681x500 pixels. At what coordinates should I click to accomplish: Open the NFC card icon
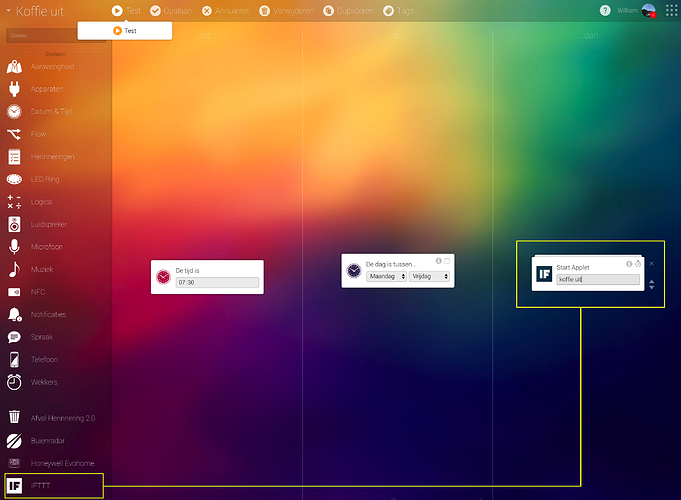[14, 292]
